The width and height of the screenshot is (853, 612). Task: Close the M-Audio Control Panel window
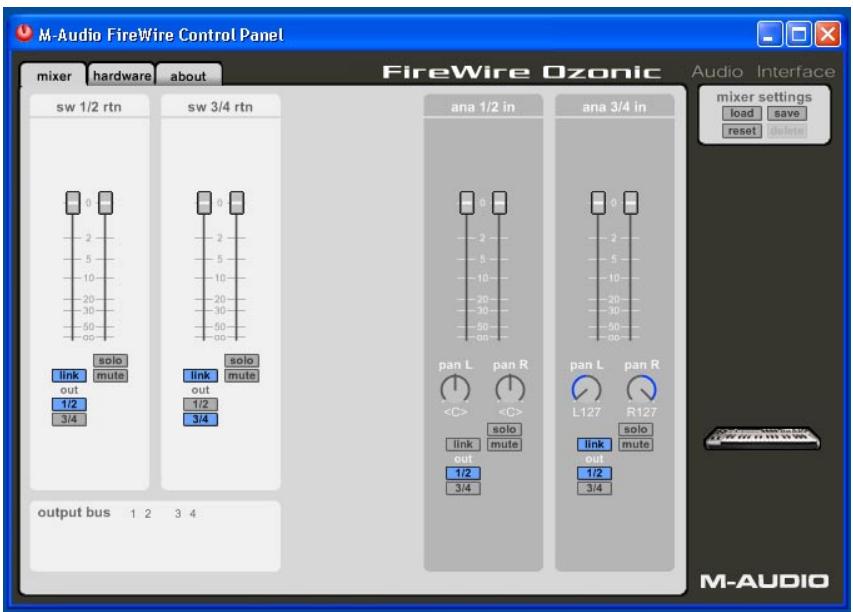(x=828, y=35)
